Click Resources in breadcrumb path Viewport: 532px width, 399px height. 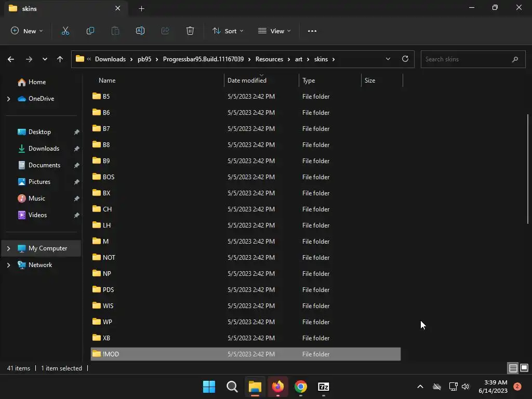[269, 59]
